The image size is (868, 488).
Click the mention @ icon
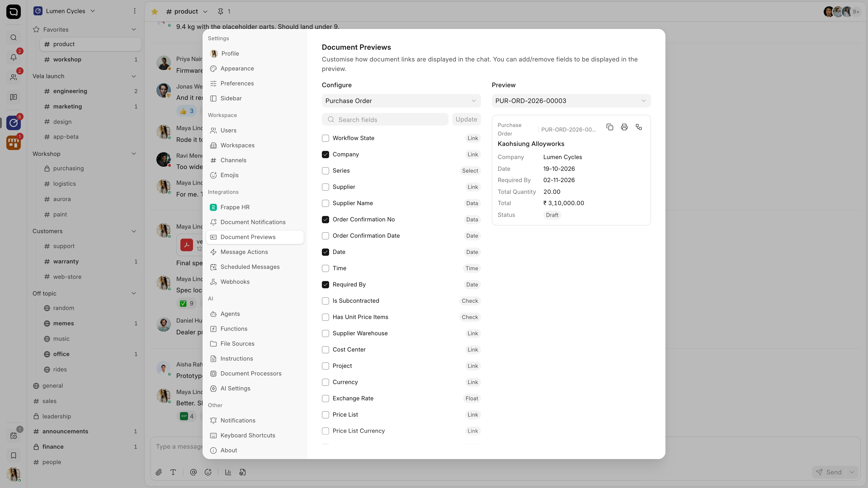[193, 472]
